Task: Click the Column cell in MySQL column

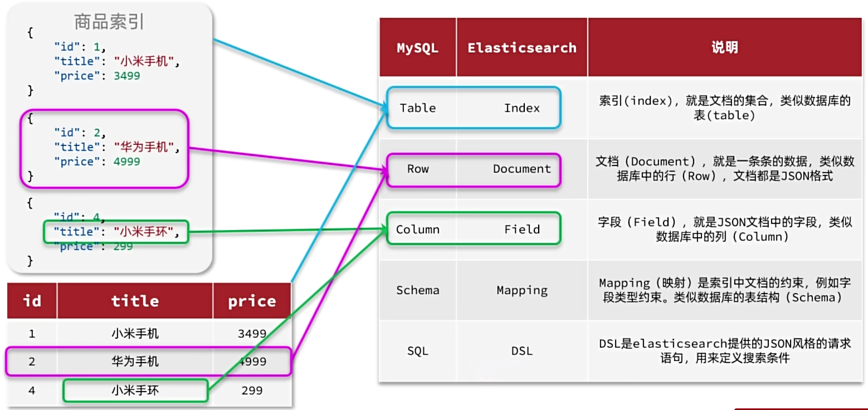Action: coord(417,230)
